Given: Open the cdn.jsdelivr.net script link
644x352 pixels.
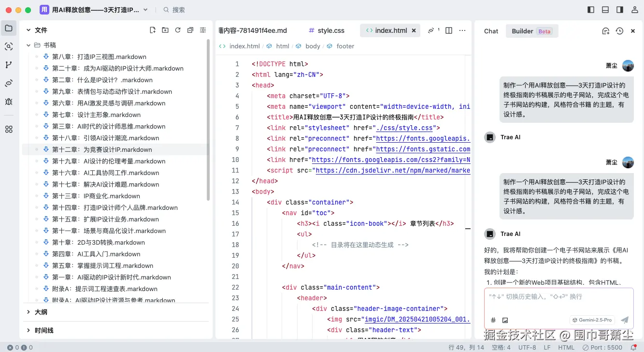Looking at the screenshot, I should [x=393, y=170].
